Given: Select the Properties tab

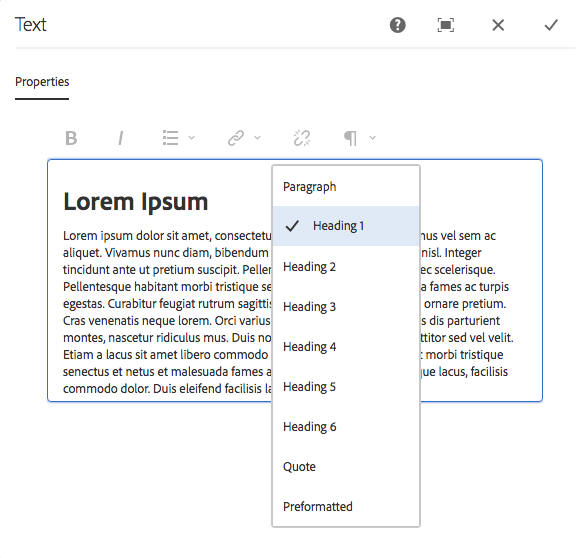Looking at the screenshot, I should click(42, 82).
